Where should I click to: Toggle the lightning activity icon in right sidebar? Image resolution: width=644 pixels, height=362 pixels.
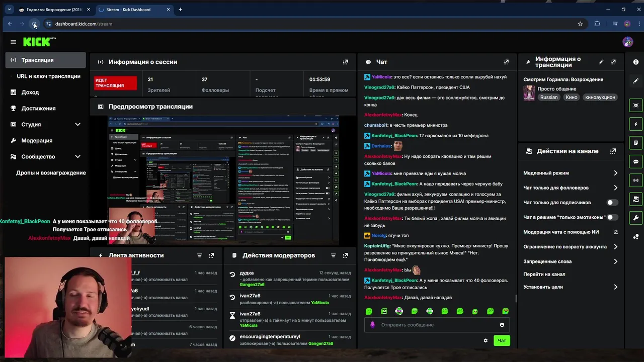tap(636, 124)
